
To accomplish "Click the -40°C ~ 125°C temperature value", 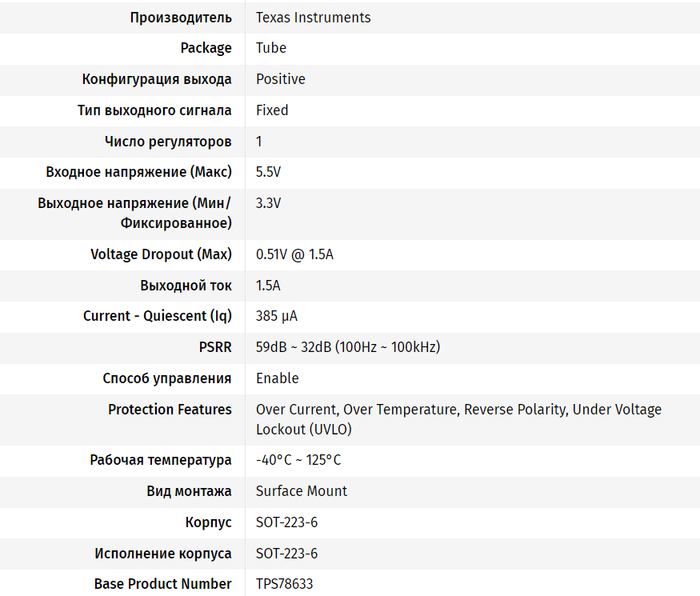I will point(298,460).
